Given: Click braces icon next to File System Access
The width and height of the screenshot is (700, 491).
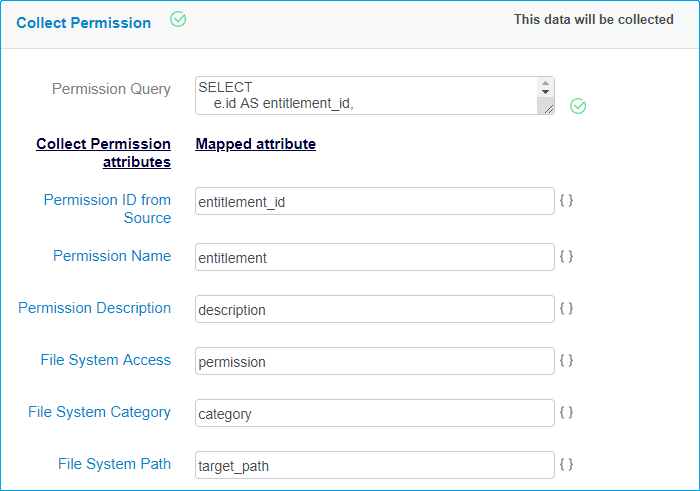Looking at the screenshot, I should [566, 360].
